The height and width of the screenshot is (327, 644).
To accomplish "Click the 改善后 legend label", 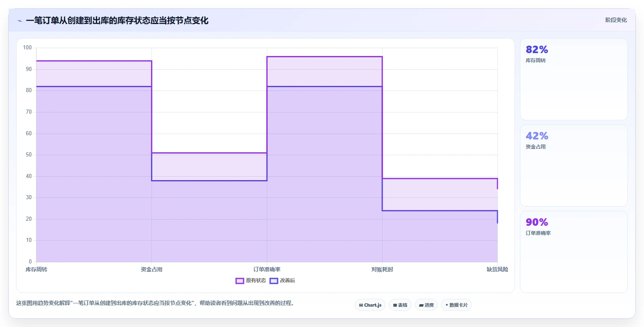I will 288,281.
